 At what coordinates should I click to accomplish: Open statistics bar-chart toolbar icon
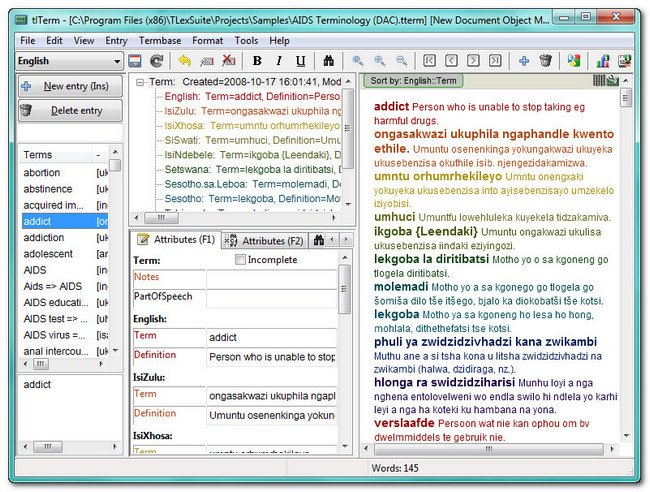tap(603, 61)
